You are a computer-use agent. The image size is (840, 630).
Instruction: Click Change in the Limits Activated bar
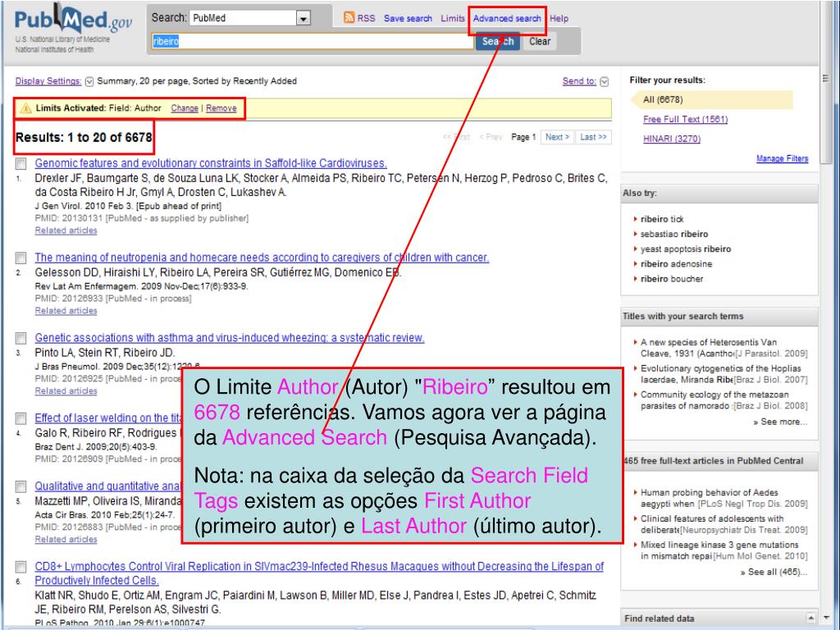(x=185, y=108)
